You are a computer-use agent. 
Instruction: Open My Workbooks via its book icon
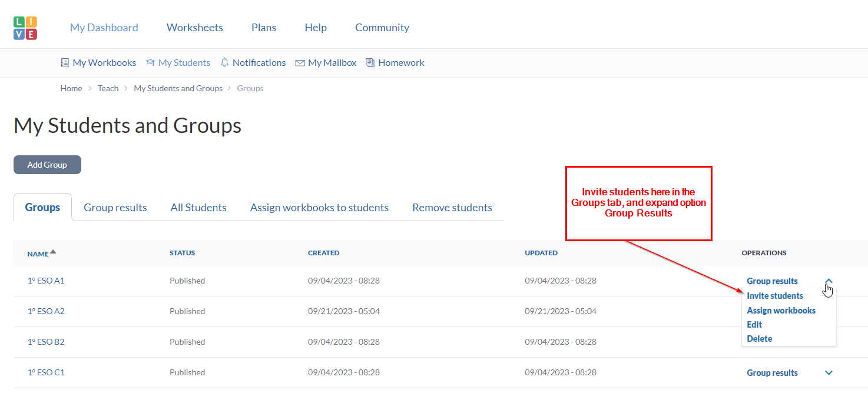65,63
